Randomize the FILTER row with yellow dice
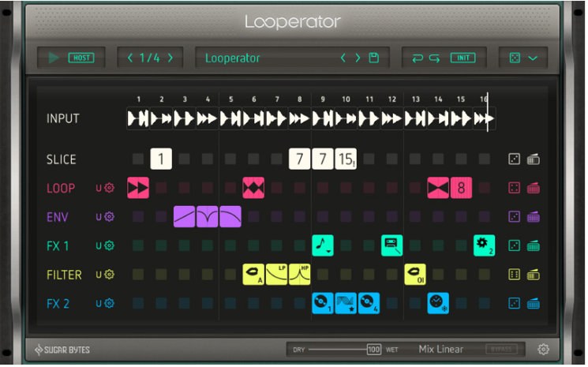 pos(514,275)
